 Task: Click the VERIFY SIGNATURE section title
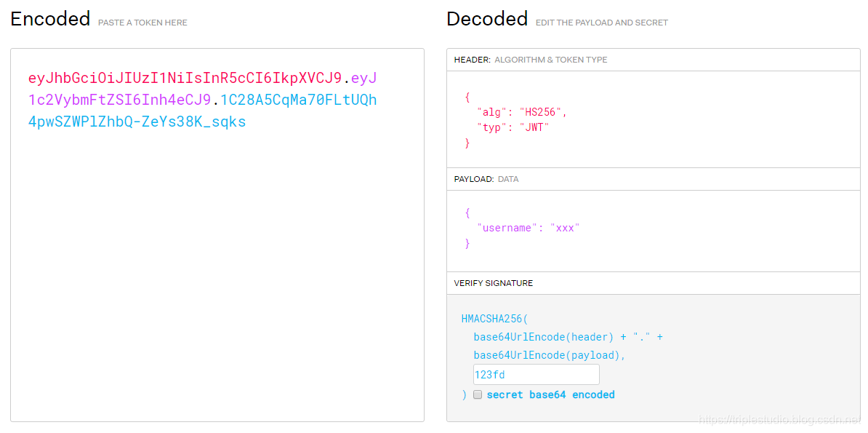tap(493, 283)
